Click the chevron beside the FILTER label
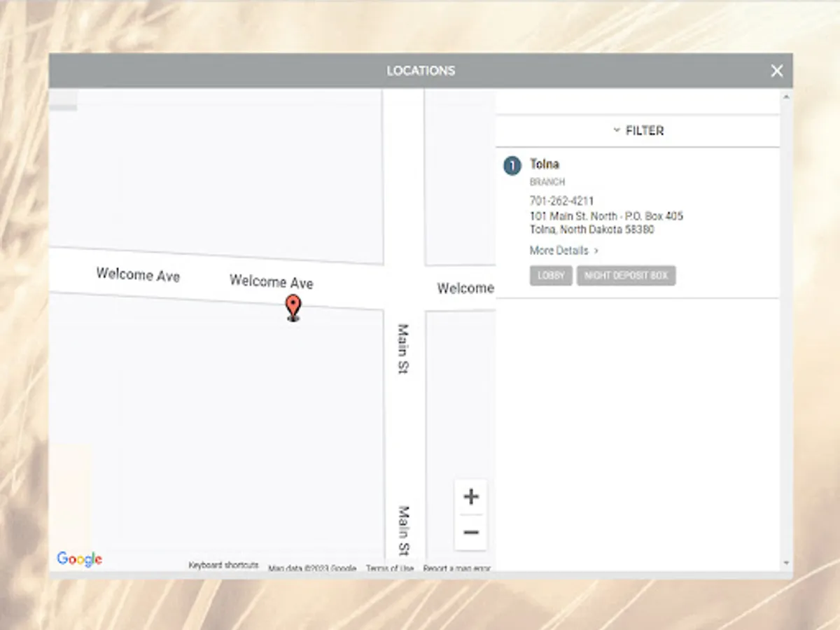Image resolution: width=840 pixels, height=630 pixels. point(616,129)
